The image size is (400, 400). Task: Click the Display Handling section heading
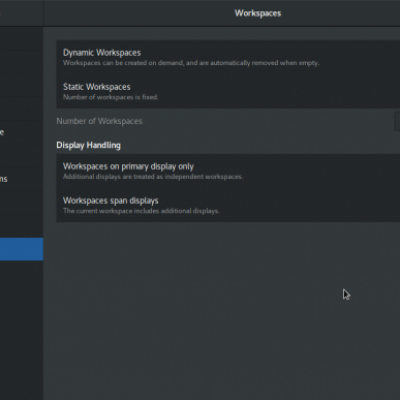pyautogui.click(x=88, y=145)
